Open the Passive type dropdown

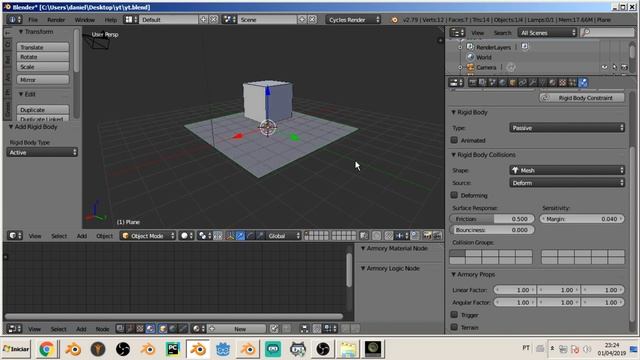tap(567, 128)
